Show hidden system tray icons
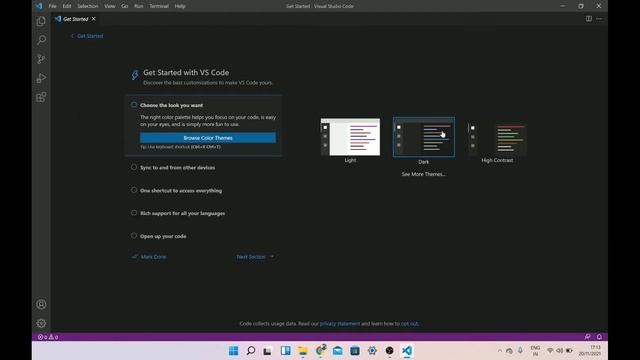Screen dimensions: 640x360 pos(500,351)
